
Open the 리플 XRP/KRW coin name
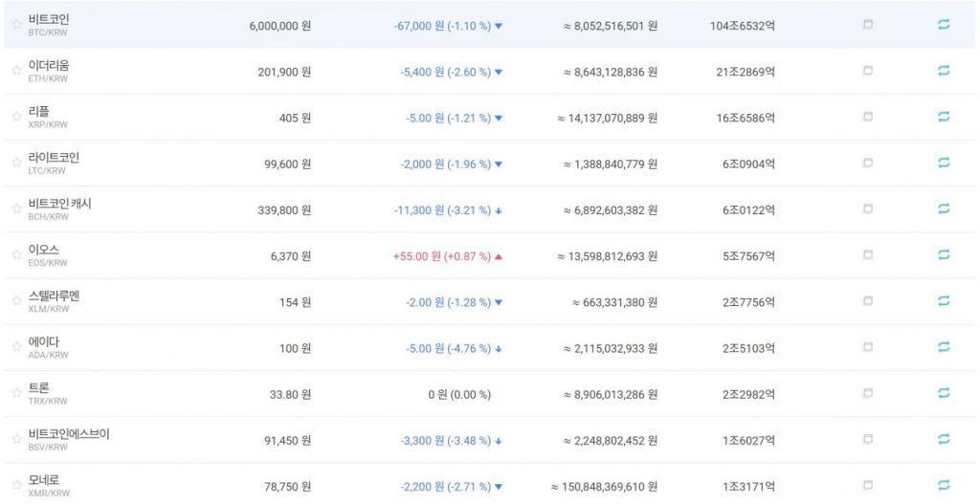pyautogui.click(x=48, y=118)
